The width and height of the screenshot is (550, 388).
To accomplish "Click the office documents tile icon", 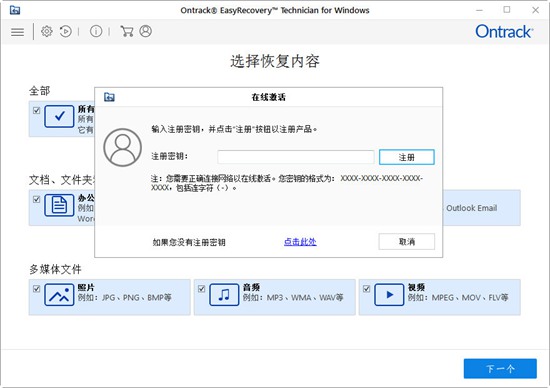I will 59,205.
